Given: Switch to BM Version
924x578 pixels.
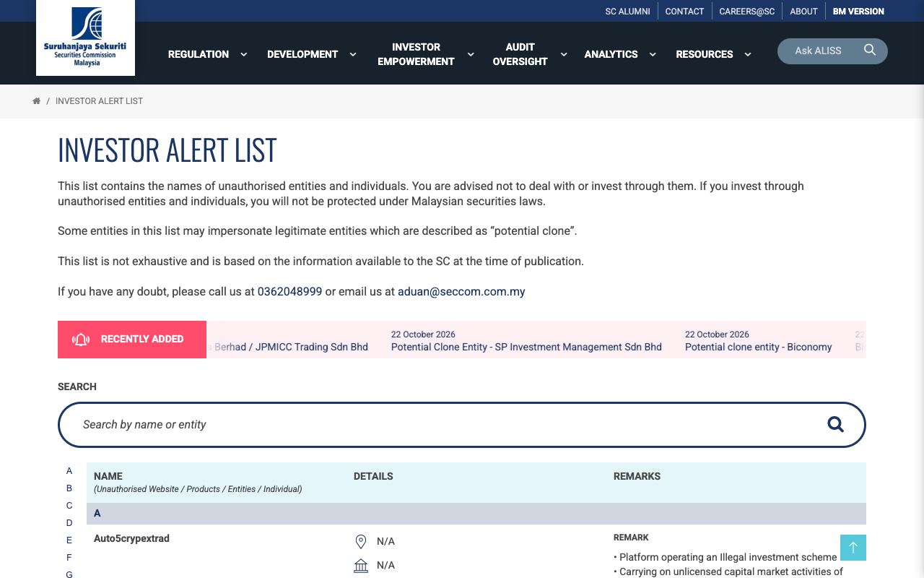Looking at the screenshot, I should pyautogui.click(x=858, y=12).
